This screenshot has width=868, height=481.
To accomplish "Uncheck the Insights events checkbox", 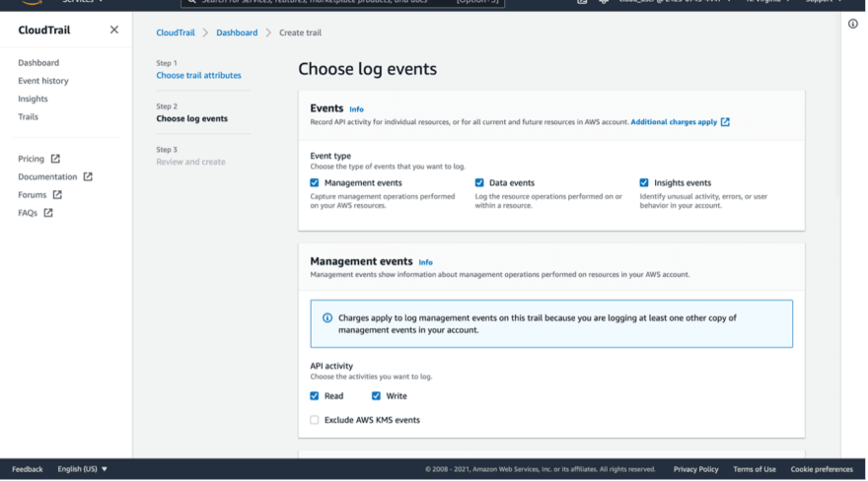I will (x=644, y=183).
